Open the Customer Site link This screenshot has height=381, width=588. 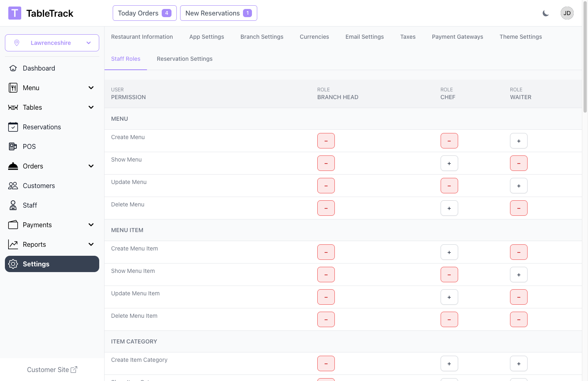point(52,370)
